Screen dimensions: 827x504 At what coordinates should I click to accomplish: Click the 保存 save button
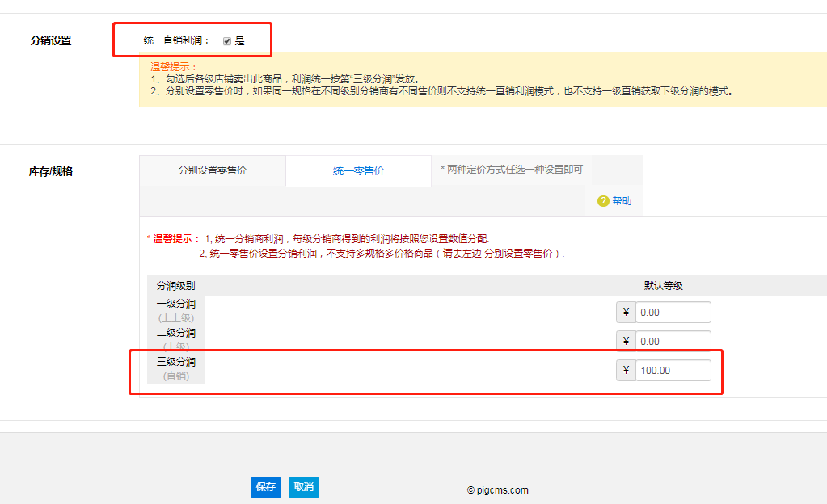266,487
